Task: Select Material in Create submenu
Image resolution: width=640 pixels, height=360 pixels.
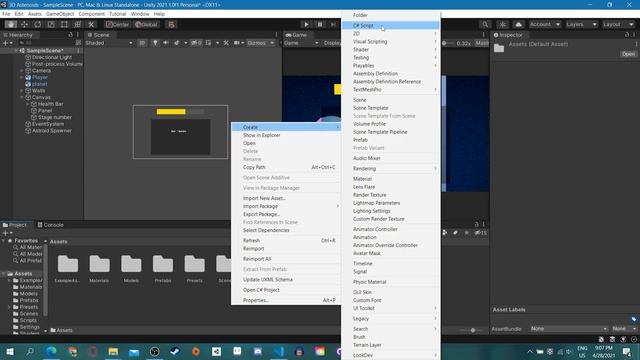Action: [x=391, y=179]
